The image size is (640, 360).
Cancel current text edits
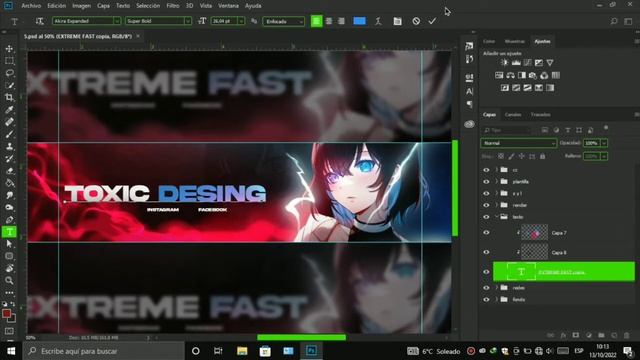tap(416, 21)
